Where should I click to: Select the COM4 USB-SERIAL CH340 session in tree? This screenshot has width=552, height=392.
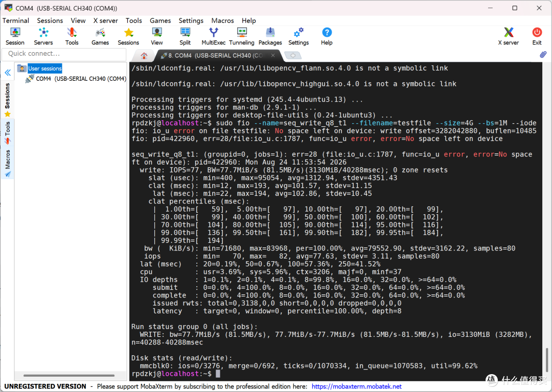(x=81, y=79)
